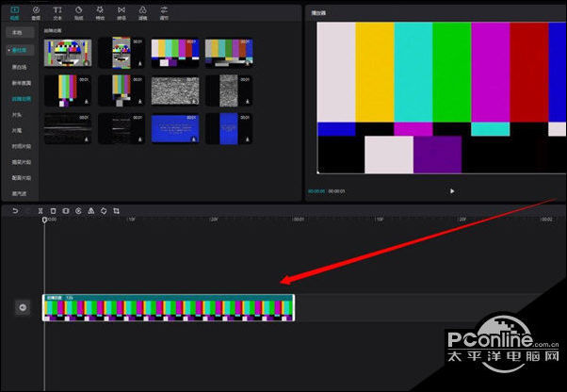The width and height of the screenshot is (567, 392).
Task: Open the 文本 text tab
Action: pyautogui.click(x=57, y=13)
